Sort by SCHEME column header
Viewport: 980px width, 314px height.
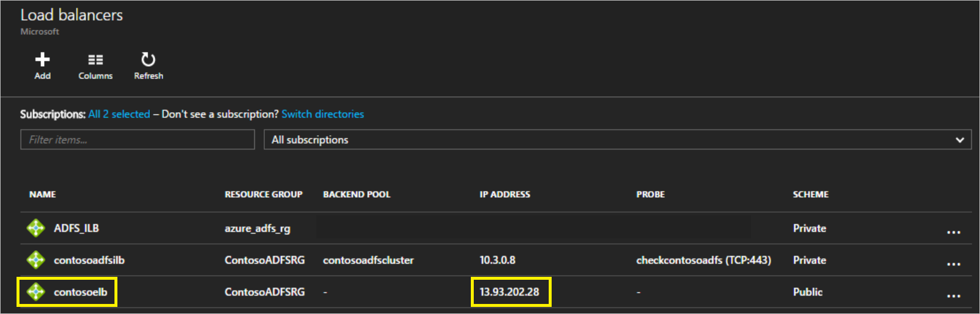810,194
